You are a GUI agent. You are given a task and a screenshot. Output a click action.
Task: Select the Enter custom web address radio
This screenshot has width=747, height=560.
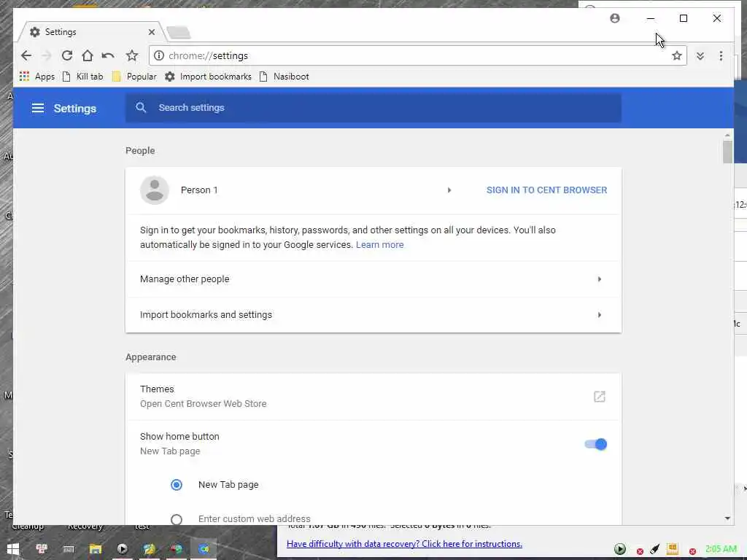point(177,519)
